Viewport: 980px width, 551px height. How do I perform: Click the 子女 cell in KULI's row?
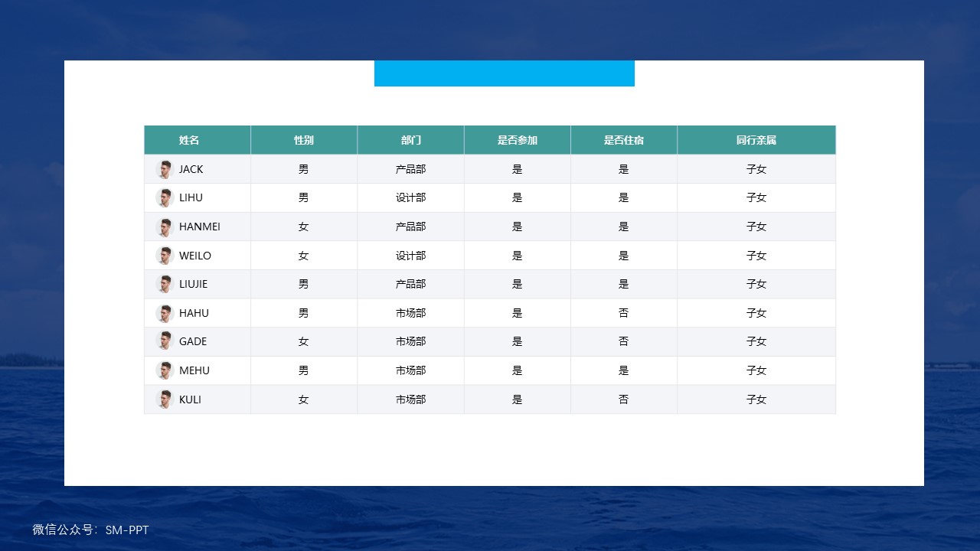pos(756,399)
